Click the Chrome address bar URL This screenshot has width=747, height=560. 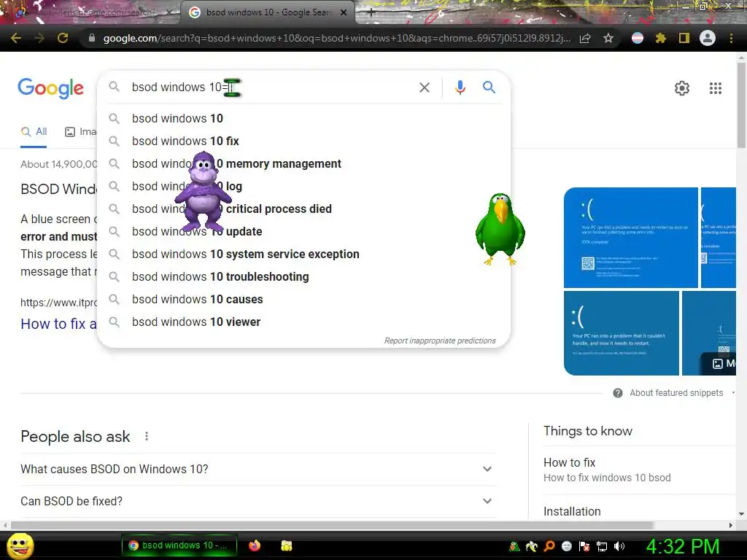336,38
